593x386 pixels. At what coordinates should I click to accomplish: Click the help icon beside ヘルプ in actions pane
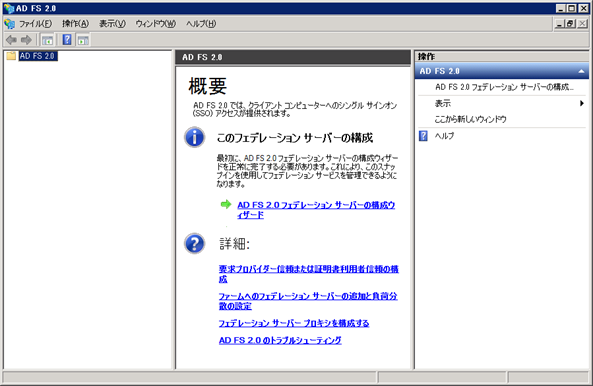423,136
